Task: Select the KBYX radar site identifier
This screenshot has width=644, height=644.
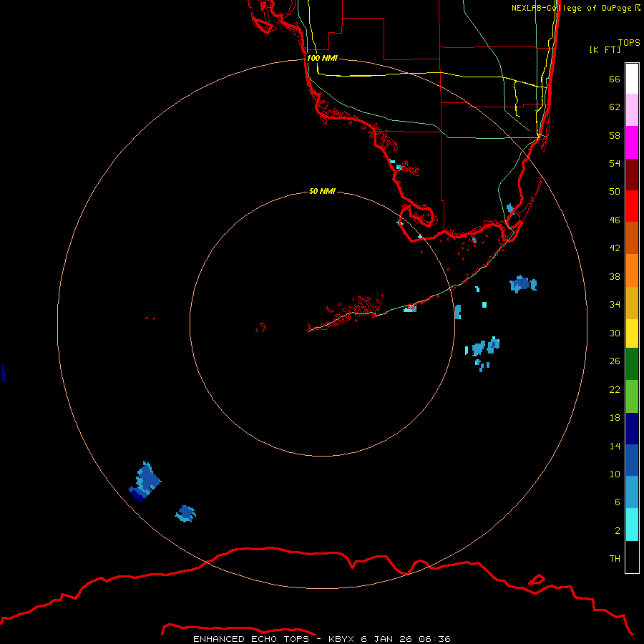Action: [x=341, y=639]
